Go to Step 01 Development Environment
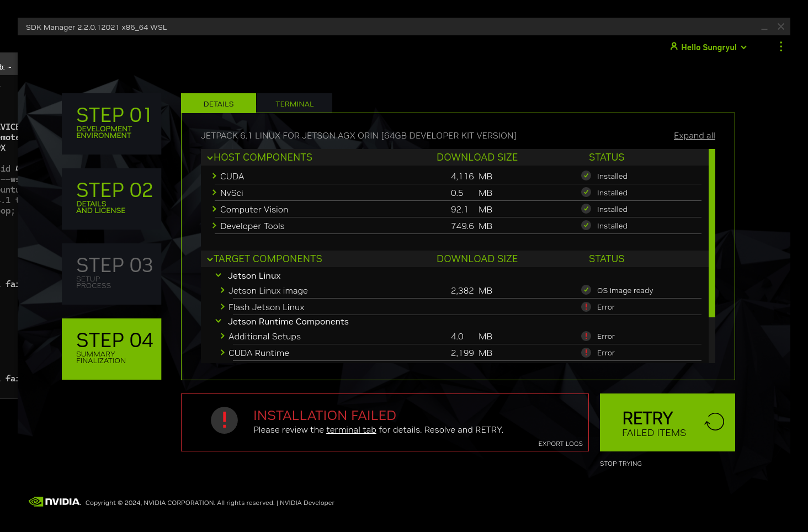This screenshot has width=808, height=532. 111,124
